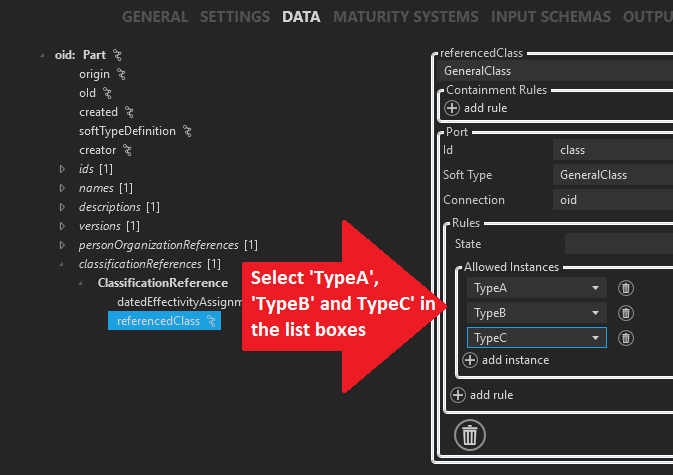Click the add instance label
The image size is (673, 475).
(515, 360)
